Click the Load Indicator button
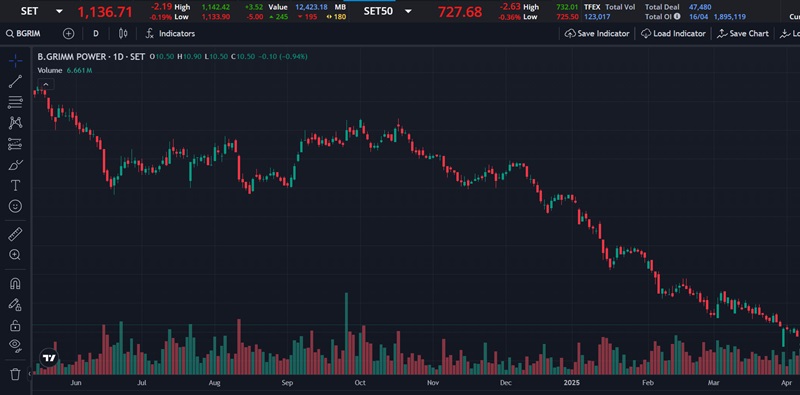This screenshot has height=395, width=800. click(673, 34)
